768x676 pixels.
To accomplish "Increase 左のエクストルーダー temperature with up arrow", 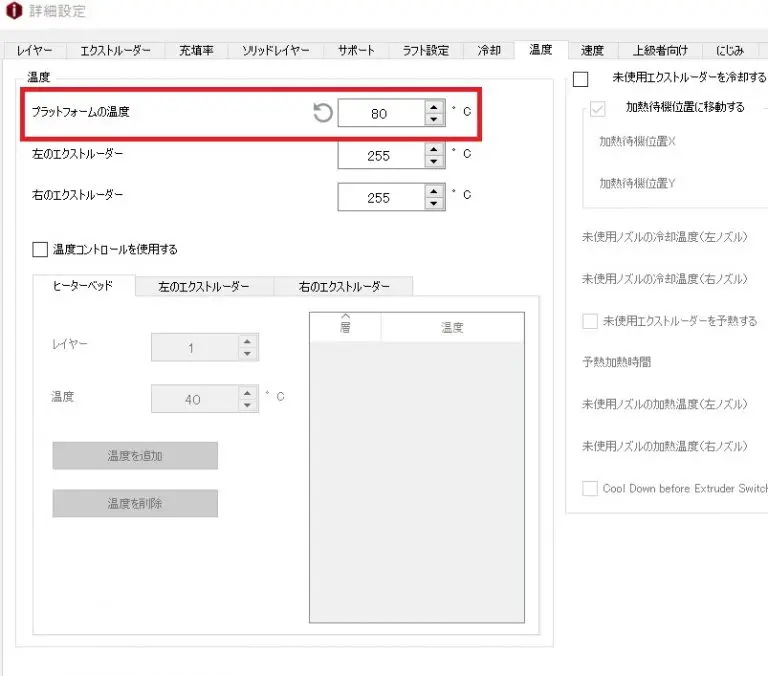I will click(433, 149).
